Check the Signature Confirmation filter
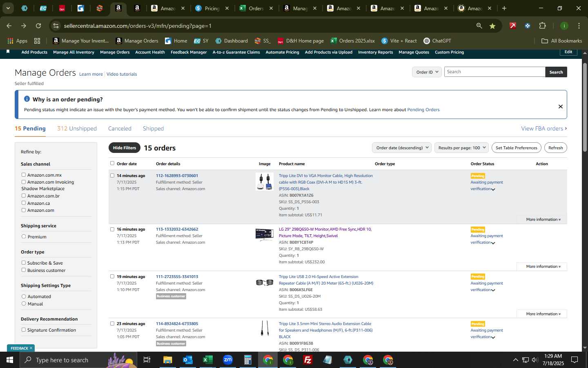Image resolution: width=588 pixels, height=368 pixels. point(24,330)
